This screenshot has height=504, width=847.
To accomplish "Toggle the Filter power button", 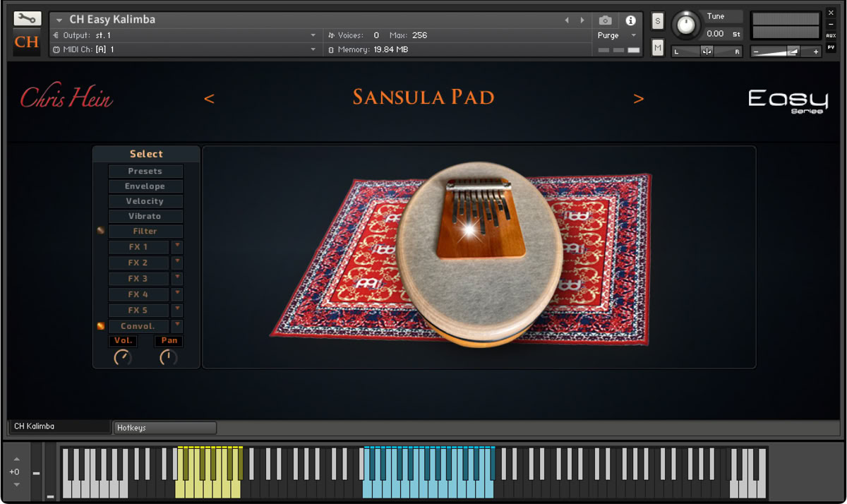I will pos(100,231).
